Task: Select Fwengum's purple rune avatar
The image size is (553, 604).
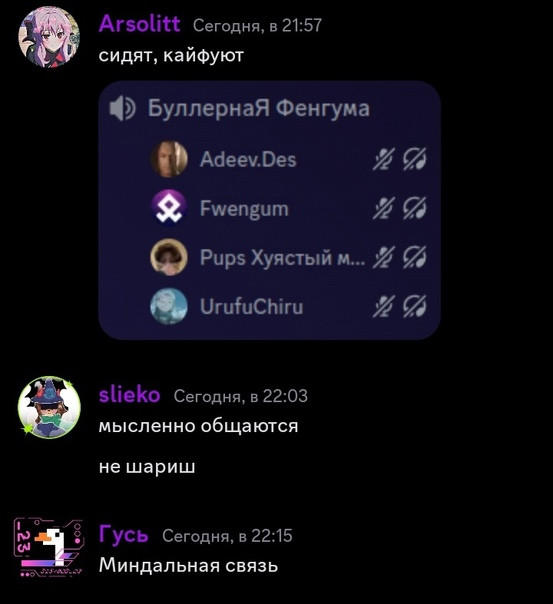Action: [x=169, y=208]
